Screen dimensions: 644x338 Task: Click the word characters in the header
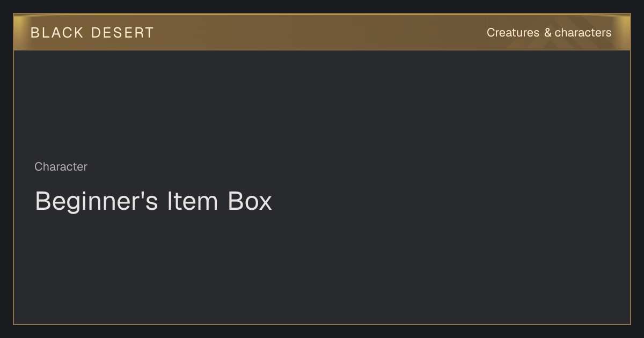pyautogui.click(x=583, y=33)
